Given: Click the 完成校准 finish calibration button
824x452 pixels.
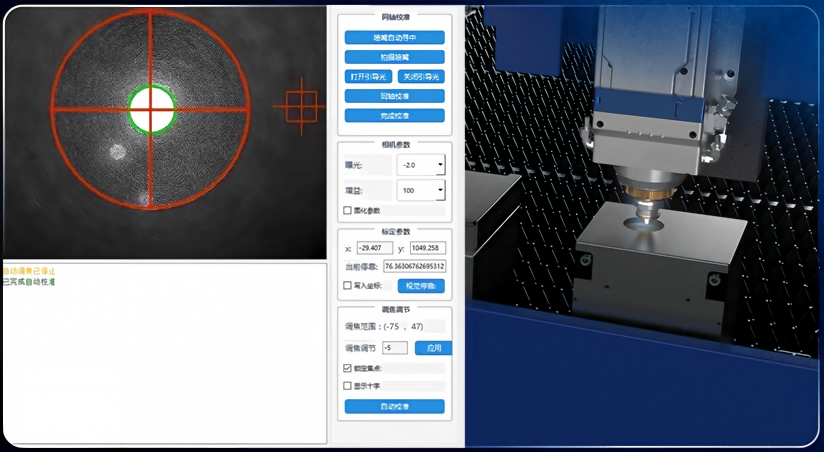Looking at the screenshot, I should pyautogui.click(x=395, y=116).
